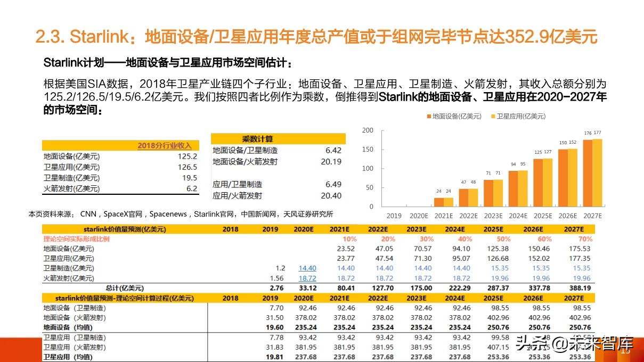Viewport: 644px width, 362px height.
Task: Select 7.70 in 地面设备 (卫星制造) row
Action: (277, 308)
